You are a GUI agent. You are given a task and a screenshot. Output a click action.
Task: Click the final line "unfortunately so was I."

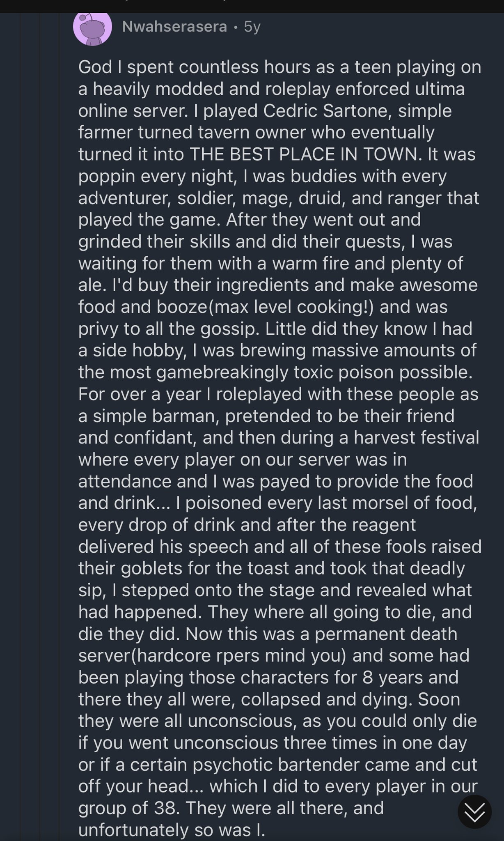pyautogui.click(x=171, y=830)
